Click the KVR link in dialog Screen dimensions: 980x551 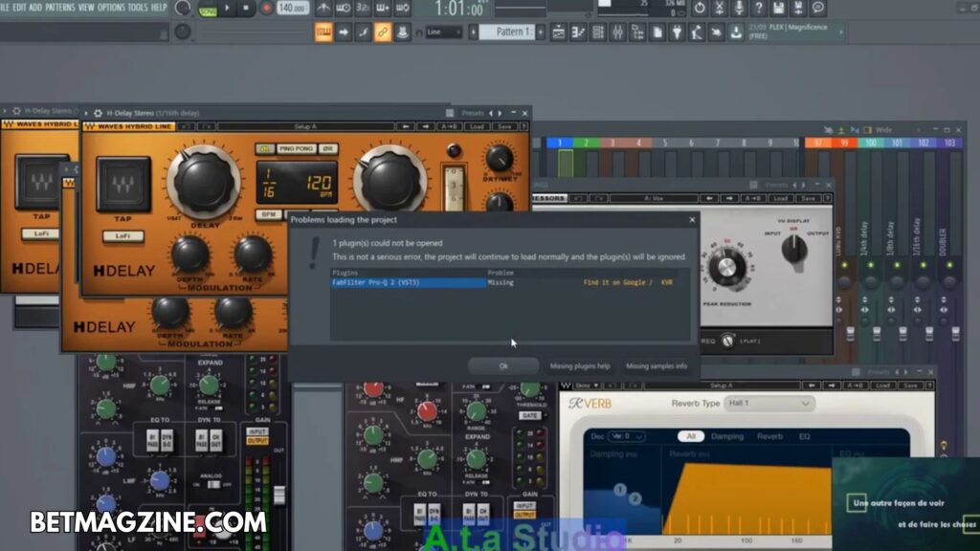point(667,282)
